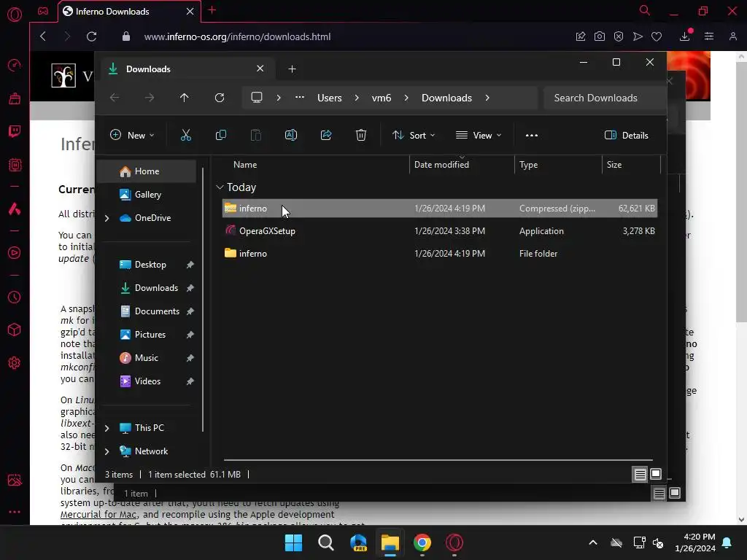Click the Share icon in Explorer toolbar
This screenshot has width=747, height=560.
tap(326, 135)
